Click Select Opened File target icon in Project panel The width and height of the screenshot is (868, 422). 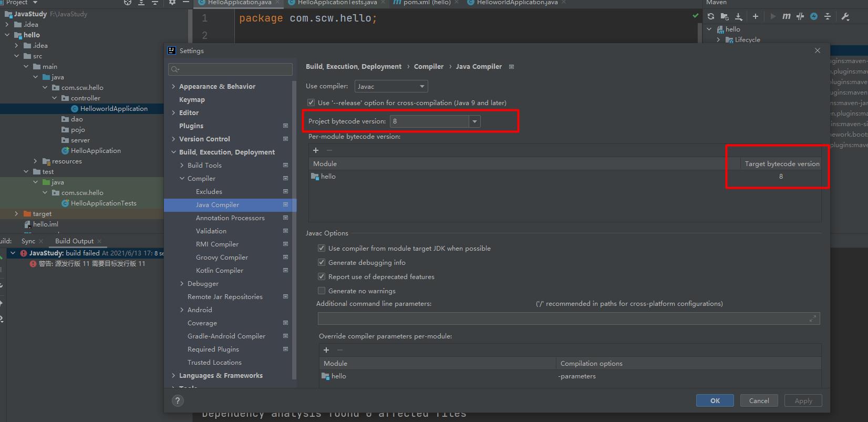coord(128,3)
